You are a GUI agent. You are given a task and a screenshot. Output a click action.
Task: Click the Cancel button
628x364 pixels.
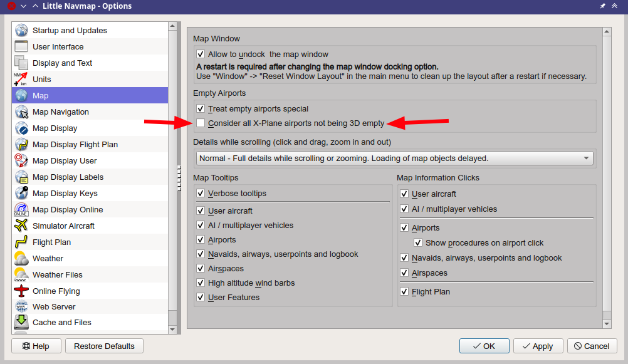tap(592, 346)
